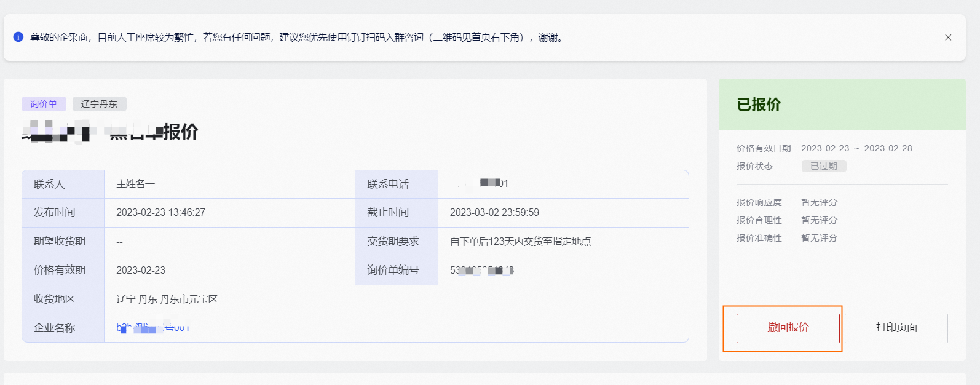Click the delivery region 辽宁 丹东 丹东市元宝区
Viewport: 980px width, 385px height.
point(167,299)
